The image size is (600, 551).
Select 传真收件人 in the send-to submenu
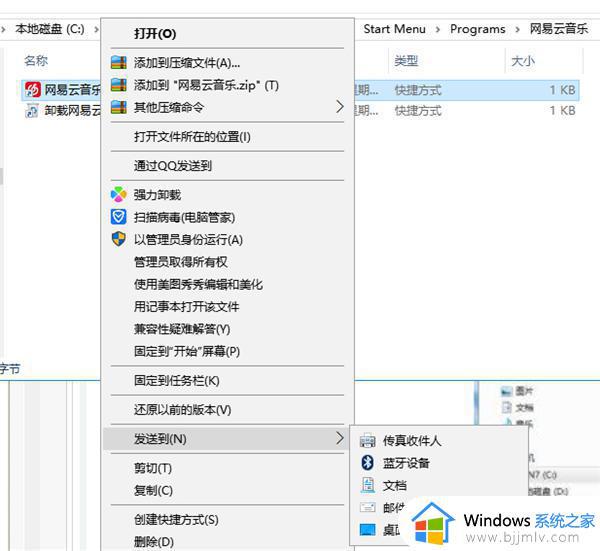(412, 441)
